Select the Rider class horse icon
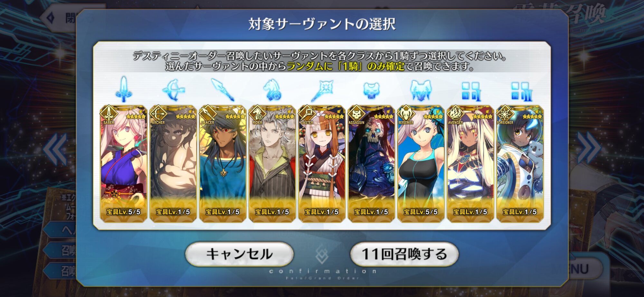Screen dimensions: 644x297 272,90
